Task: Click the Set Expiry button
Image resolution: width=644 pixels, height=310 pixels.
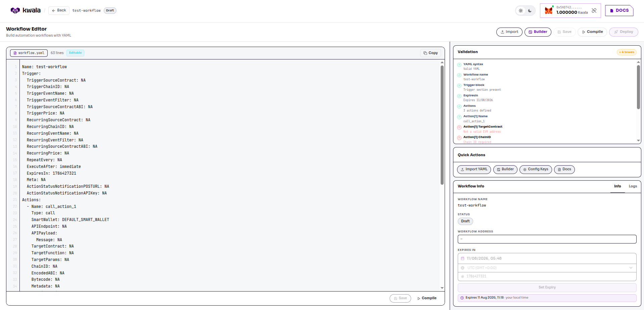Action: coord(547,287)
